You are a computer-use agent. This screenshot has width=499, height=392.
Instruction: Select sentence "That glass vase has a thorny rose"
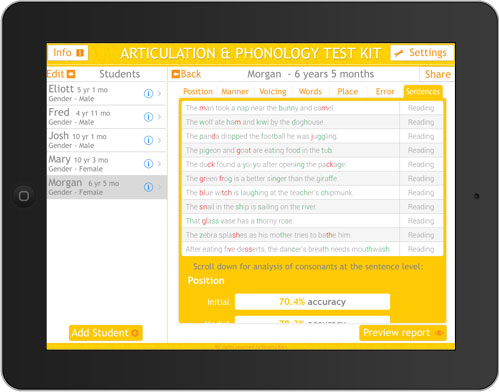[291, 221]
